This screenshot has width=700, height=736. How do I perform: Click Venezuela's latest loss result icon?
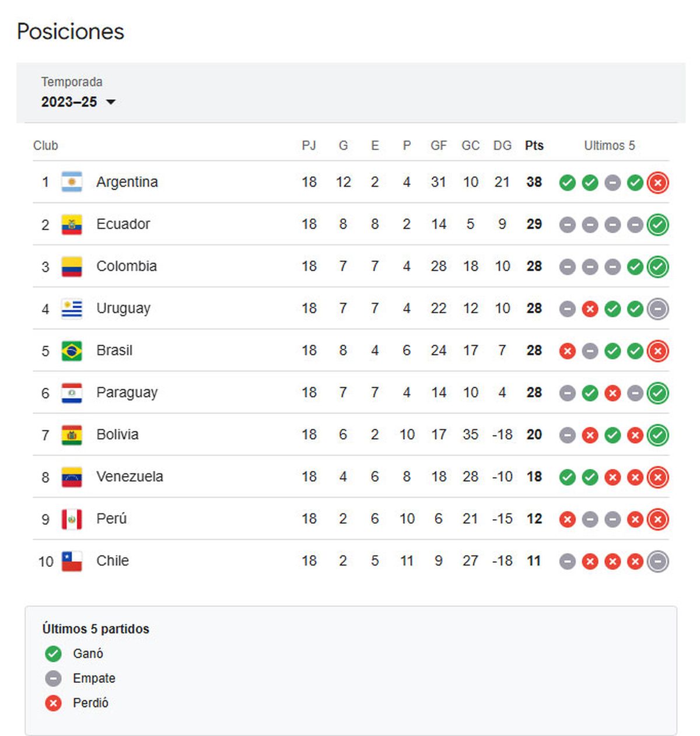point(657,477)
